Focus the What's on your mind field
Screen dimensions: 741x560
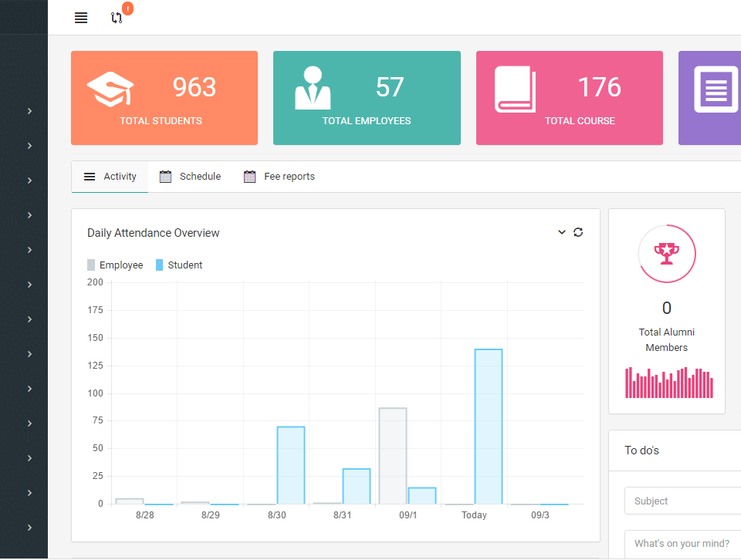pyautogui.click(x=682, y=544)
